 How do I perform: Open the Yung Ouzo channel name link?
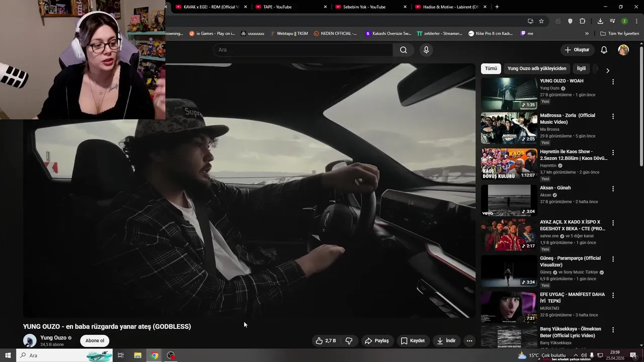(x=53, y=338)
